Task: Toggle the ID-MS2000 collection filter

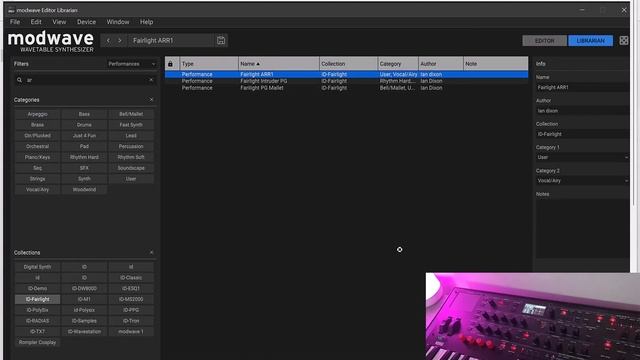Action: pyautogui.click(x=131, y=299)
